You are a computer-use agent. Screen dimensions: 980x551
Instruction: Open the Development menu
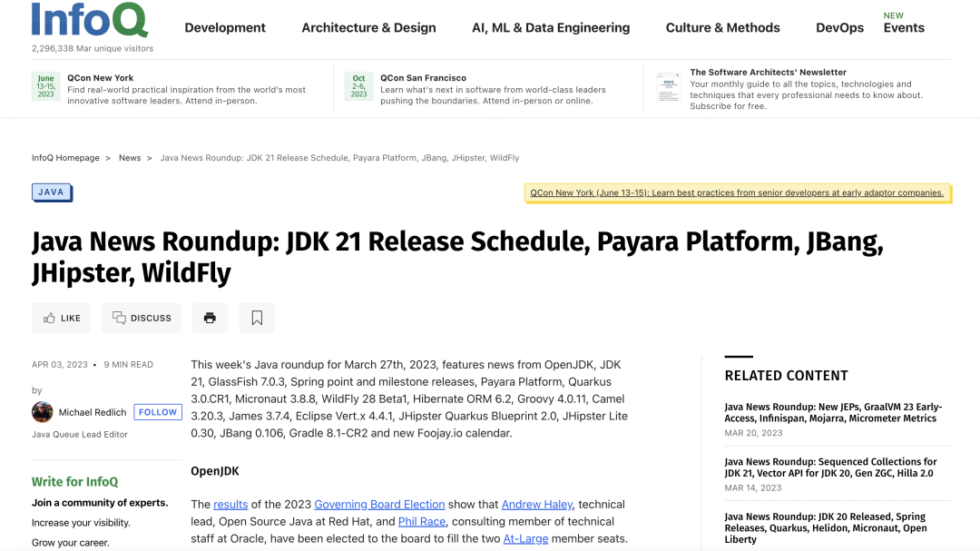(225, 27)
